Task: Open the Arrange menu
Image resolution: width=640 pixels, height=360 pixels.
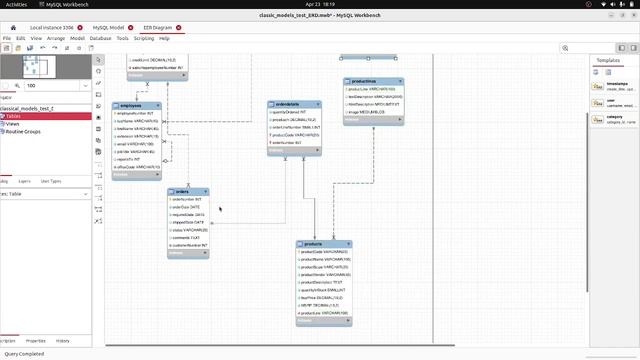Action: (x=56, y=38)
